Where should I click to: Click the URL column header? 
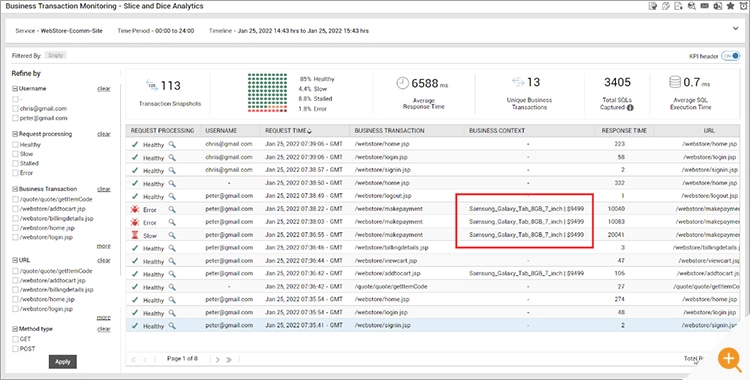(709, 131)
